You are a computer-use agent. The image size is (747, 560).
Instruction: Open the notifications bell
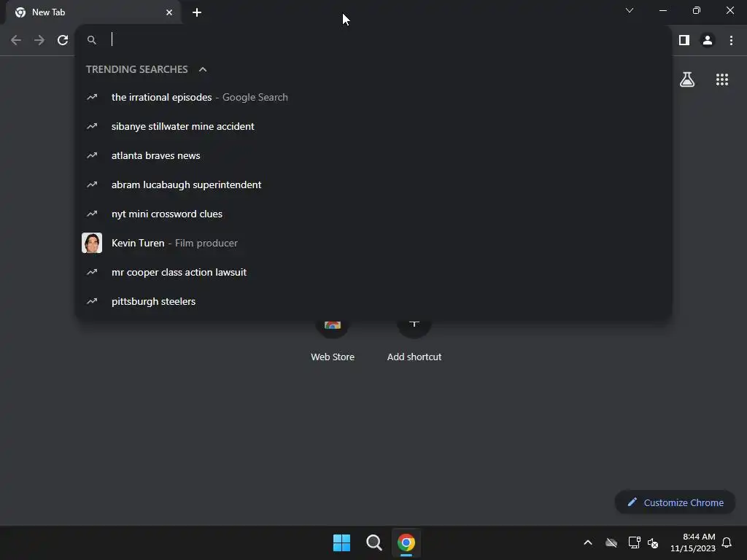[x=727, y=542]
